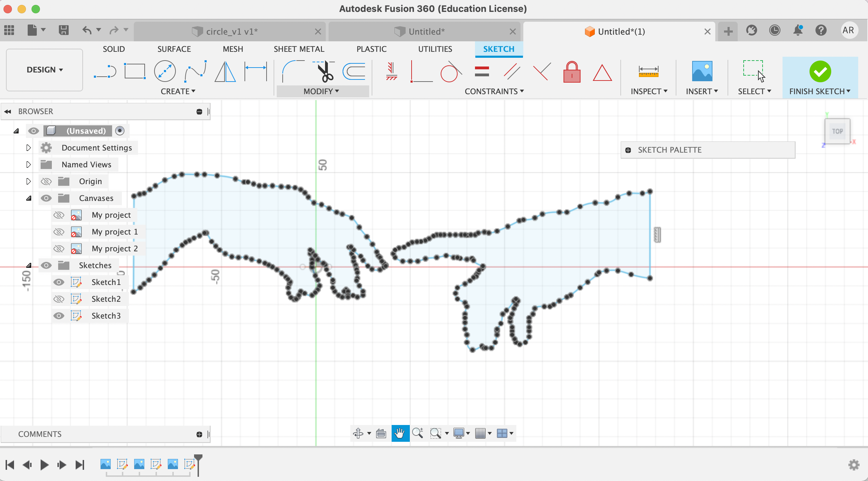This screenshot has height=481, width=868.
Task: Show Sketch2 in the browser
Action: 59,299
